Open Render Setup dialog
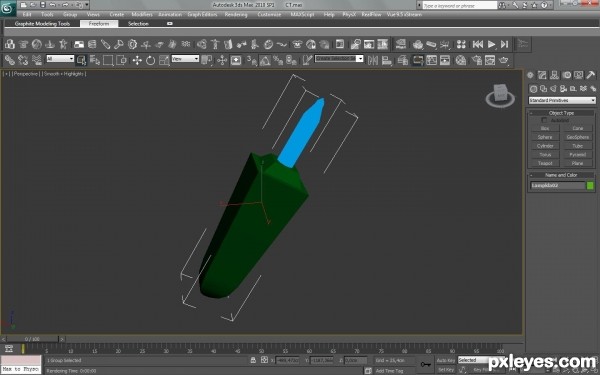Image resolution: width=600 pixels, height=375 pixels. click(x=476, y=60)
